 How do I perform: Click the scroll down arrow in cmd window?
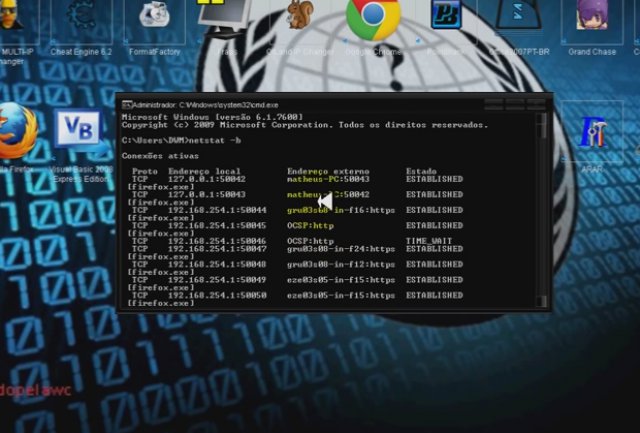coord(543,301)
